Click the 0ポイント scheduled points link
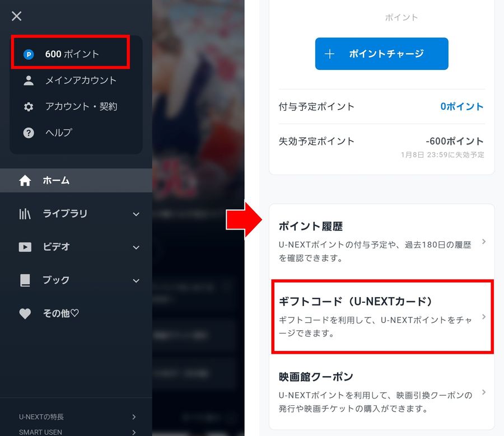504x436 pixels. pyautogui.click(x=461, y=107)
